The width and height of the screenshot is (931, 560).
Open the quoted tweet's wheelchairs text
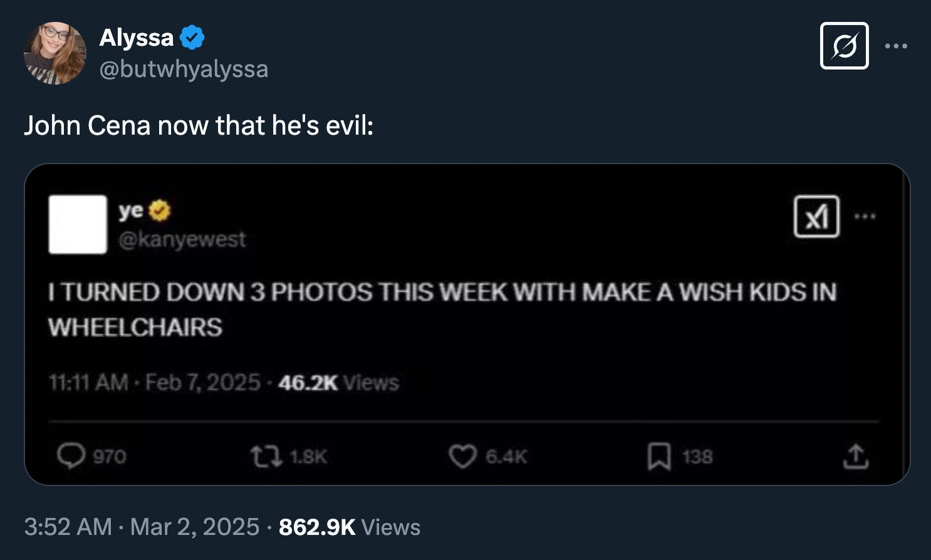[135, 327]
